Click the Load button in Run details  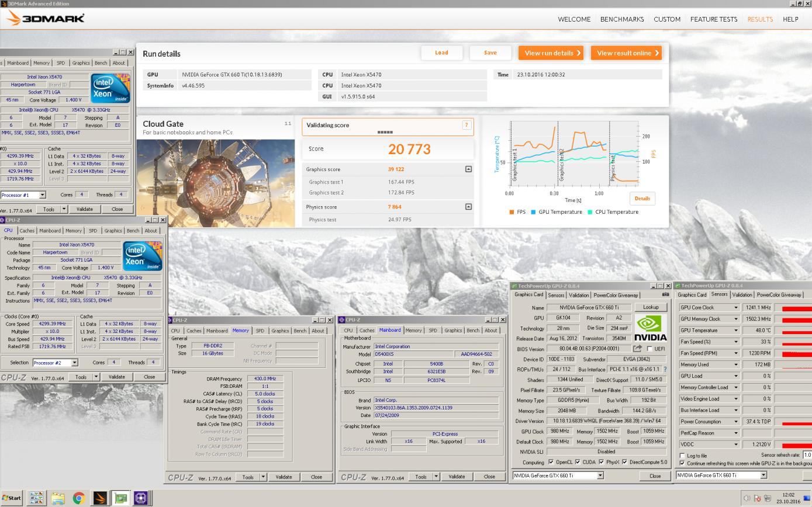point(441,53)
